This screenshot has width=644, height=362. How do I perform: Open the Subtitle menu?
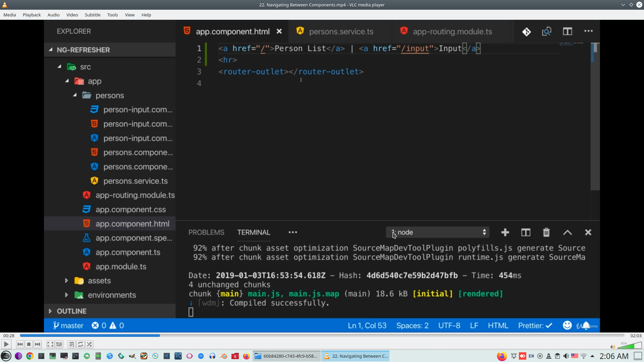pos(92,15)
